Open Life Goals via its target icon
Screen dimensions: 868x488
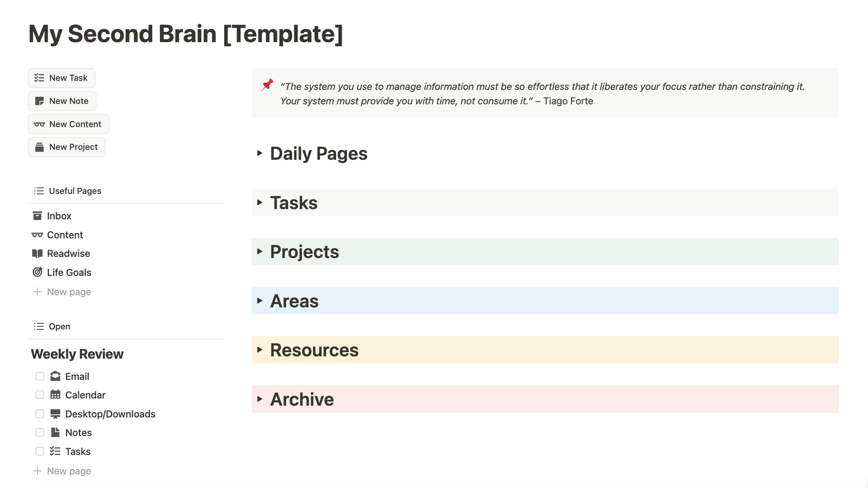[38, 272]
